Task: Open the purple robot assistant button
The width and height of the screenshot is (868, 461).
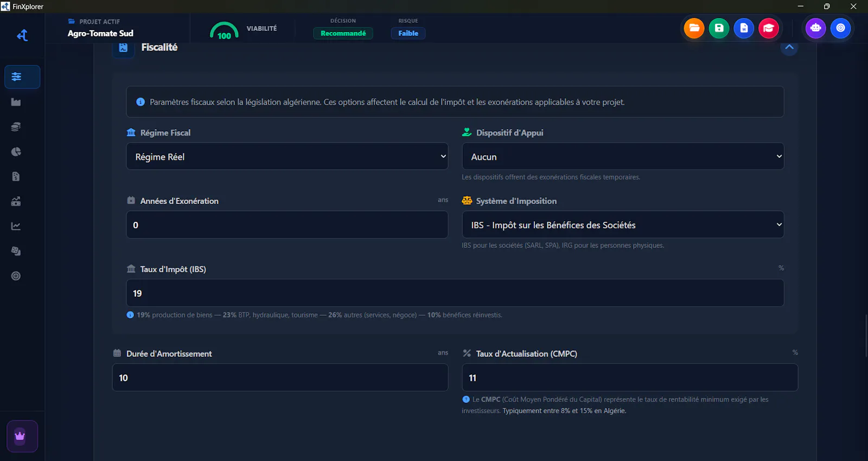Action: 816,28
